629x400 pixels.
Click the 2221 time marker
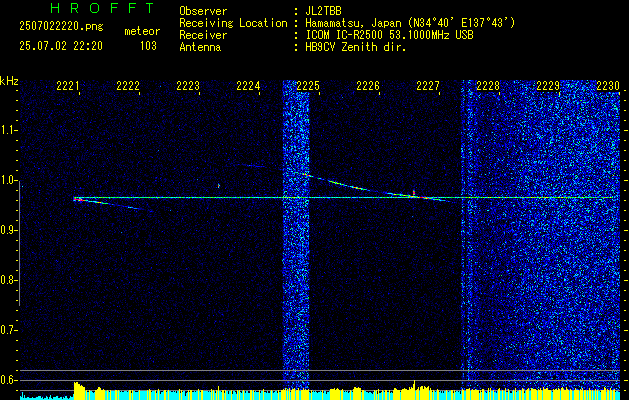[x=68, y=86]
